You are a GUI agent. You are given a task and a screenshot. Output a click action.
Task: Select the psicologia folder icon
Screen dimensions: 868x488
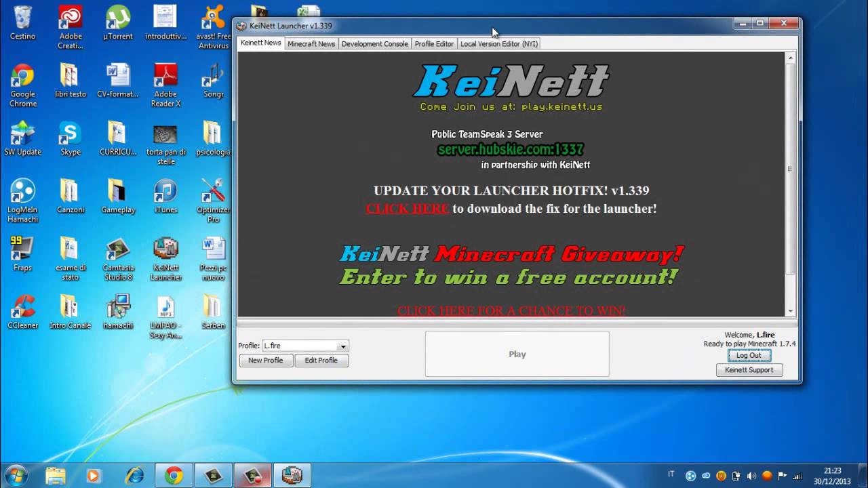click(214, 138)
